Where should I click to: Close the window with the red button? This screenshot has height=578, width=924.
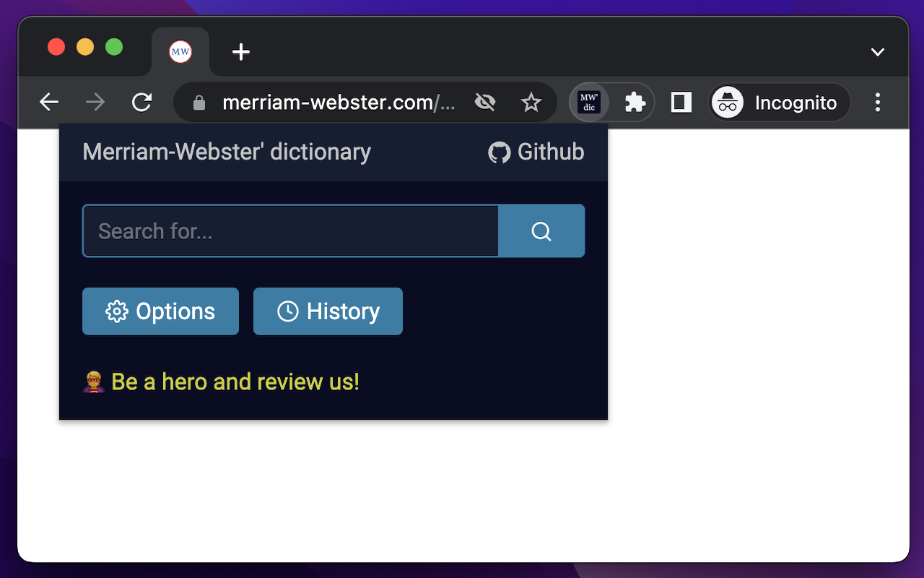(56, 47)
